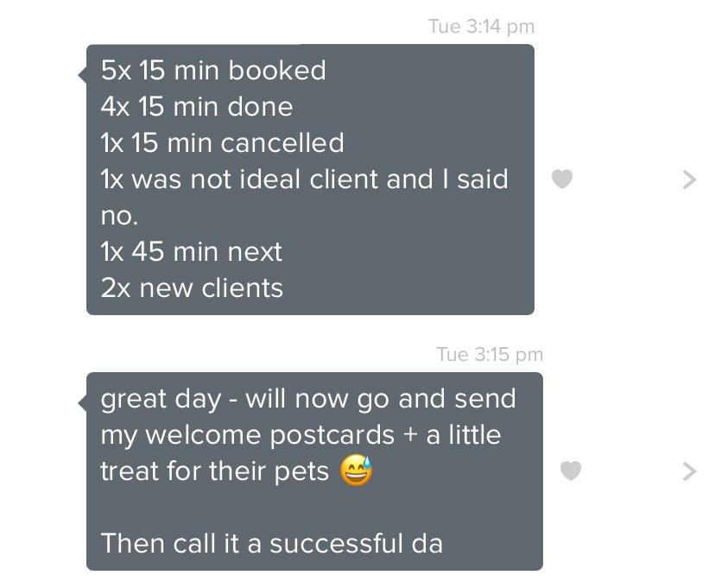
Task: Click the tail pointer of the second bubble
Action: coord(83,403)
